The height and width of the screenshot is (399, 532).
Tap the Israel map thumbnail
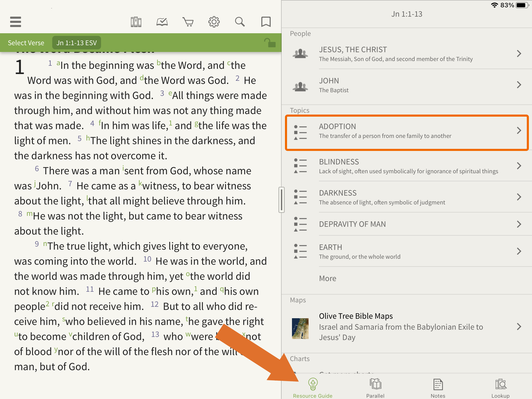(300, 328)
